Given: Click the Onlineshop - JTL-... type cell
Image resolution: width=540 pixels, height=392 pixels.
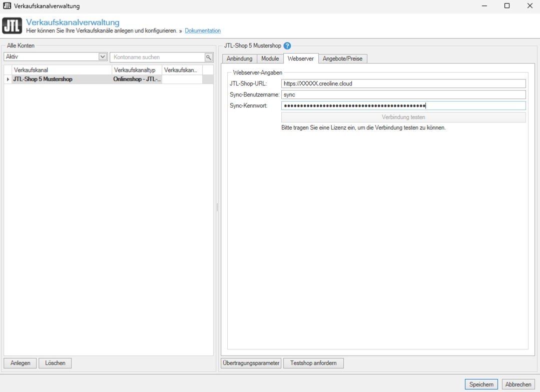Looking at the screenshot, I should pos(137,79).
